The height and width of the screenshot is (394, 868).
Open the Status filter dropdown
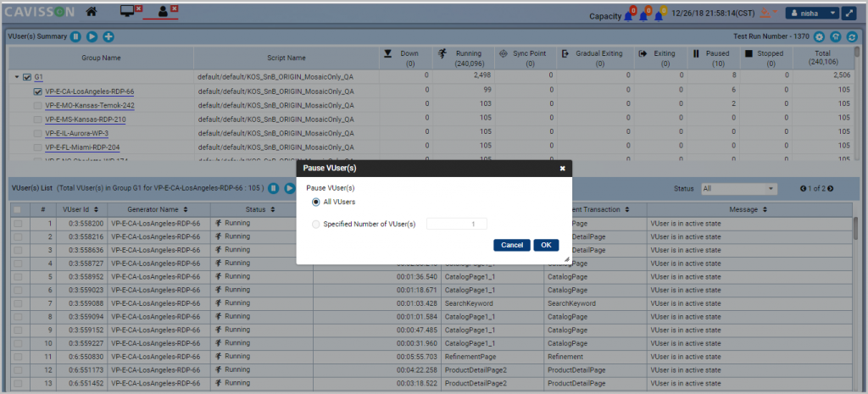coord(738,188)
